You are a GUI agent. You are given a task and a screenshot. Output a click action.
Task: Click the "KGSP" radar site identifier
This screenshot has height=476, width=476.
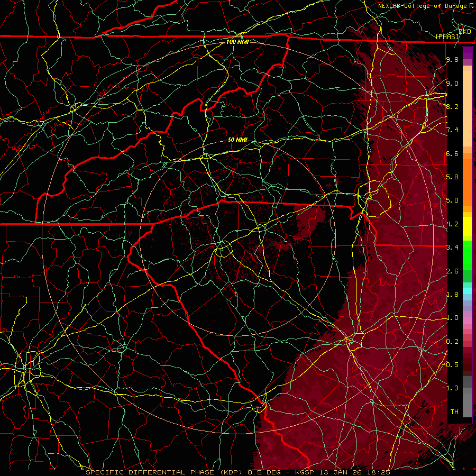coord(305,472)
